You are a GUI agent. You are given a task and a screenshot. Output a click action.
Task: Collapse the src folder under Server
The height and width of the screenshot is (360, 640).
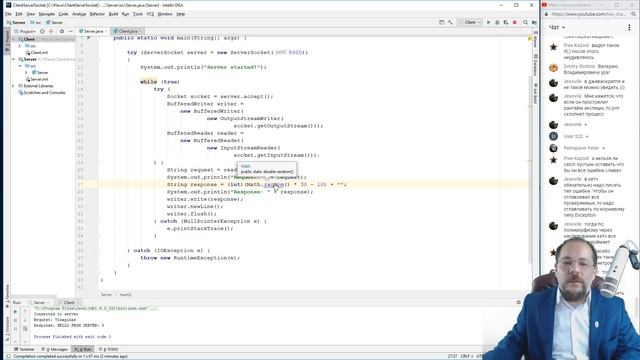point(20,66)
